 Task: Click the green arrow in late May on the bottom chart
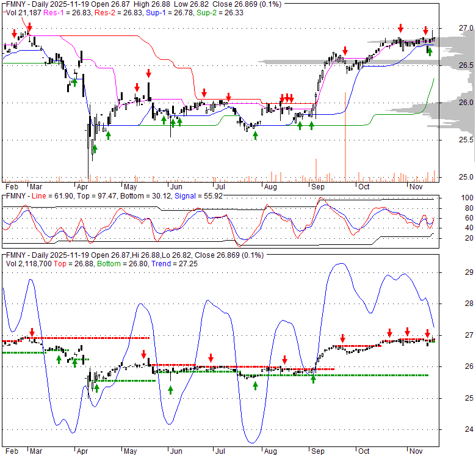170,389
